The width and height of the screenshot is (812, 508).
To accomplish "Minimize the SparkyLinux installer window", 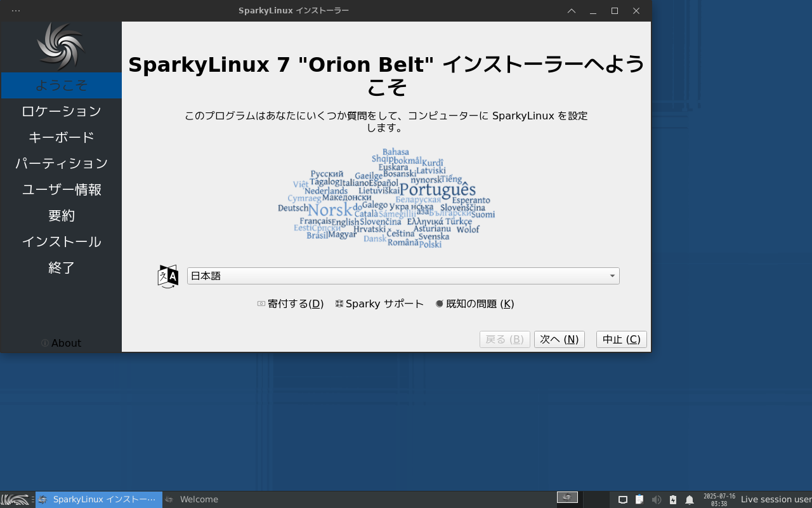I will click(x=593, y=11).
